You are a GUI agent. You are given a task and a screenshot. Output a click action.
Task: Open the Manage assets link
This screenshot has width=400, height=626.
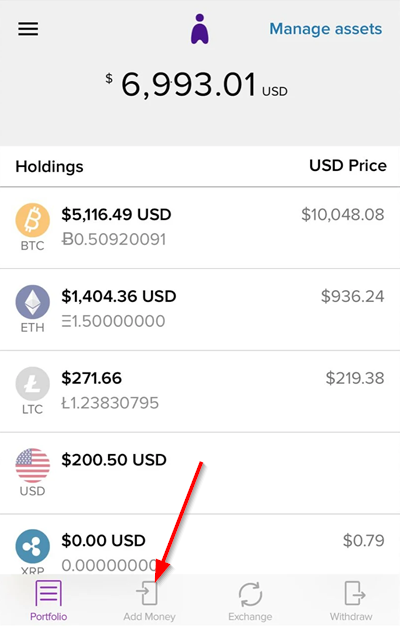click(x=326, y=29)
